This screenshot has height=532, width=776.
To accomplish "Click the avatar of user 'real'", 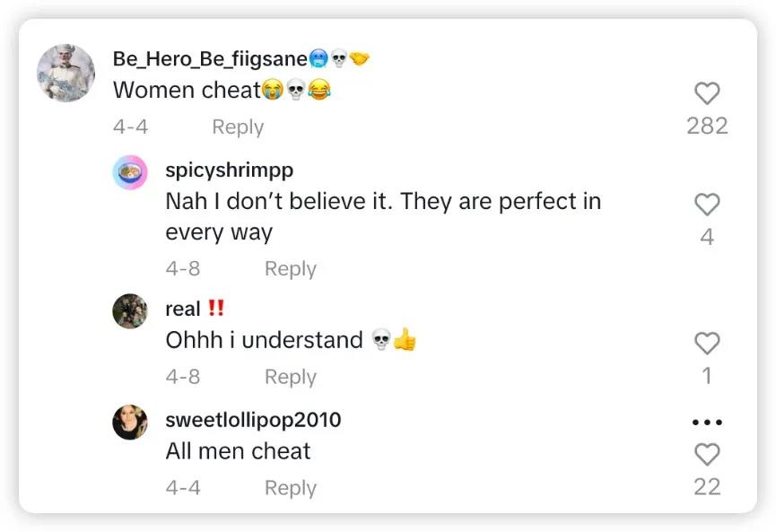I will point(130,311).
